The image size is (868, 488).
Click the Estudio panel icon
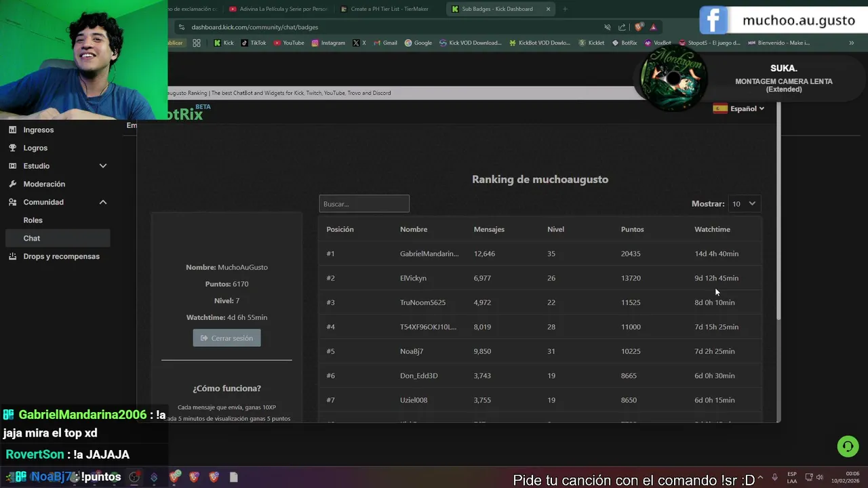13,166
